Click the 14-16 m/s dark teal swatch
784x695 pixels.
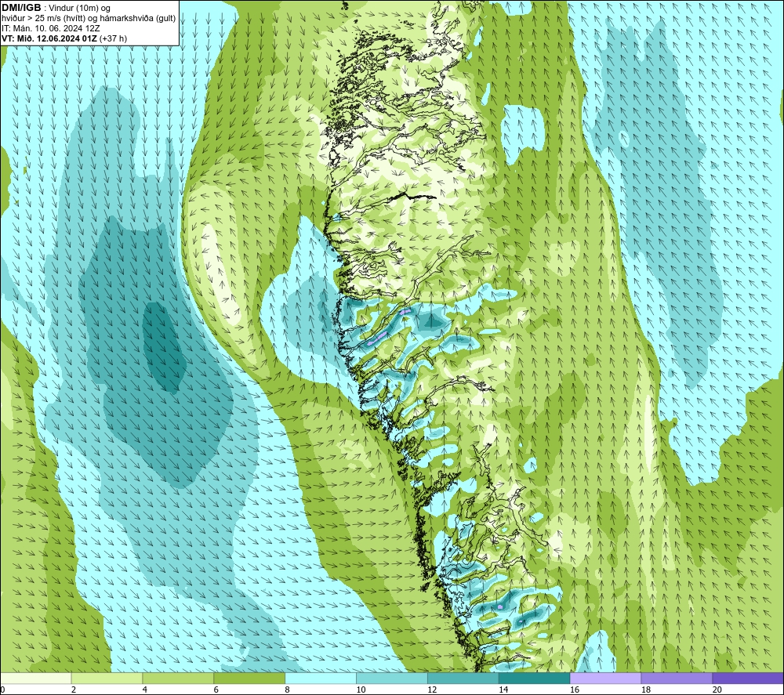tap(534, 678)
